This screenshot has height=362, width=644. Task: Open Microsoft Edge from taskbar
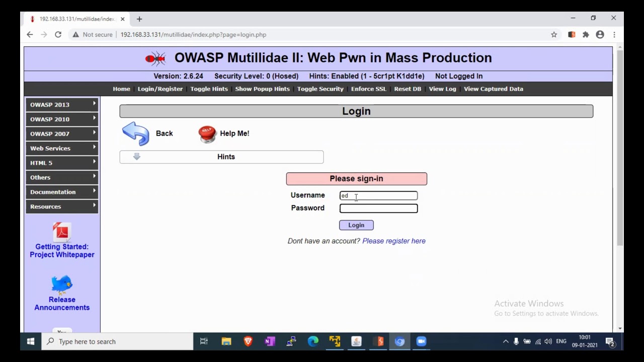313,341
